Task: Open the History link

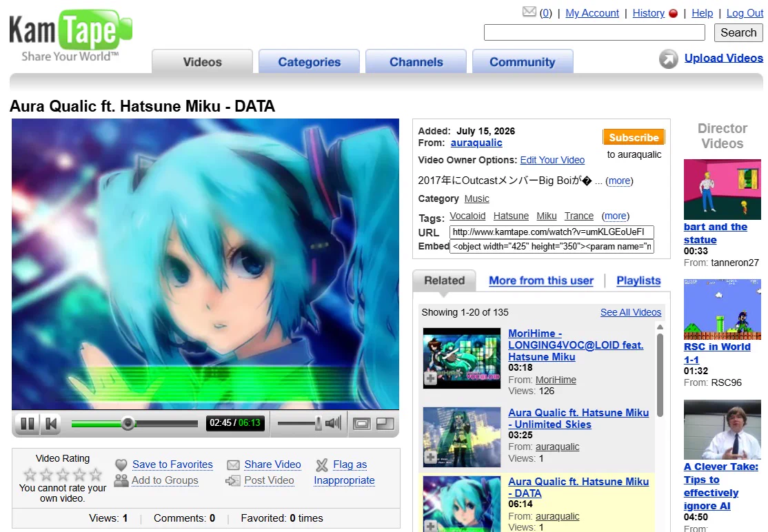Action: point(649,13)
